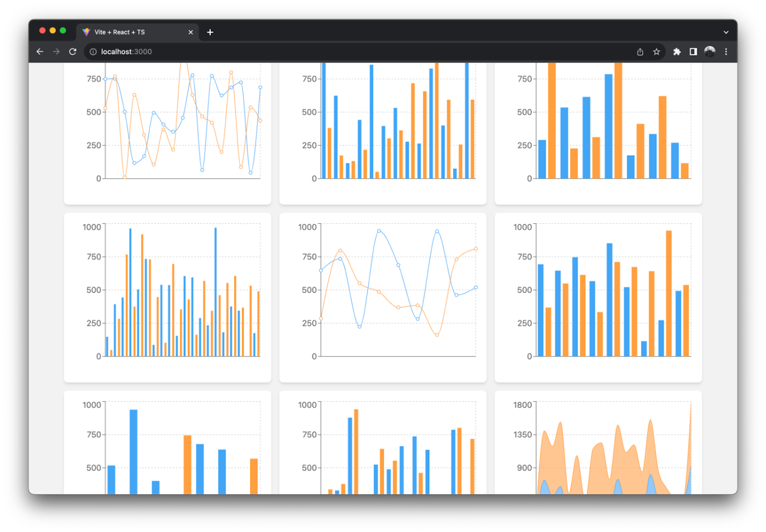Click the 900 axis label in the area chart
Screen dimensions: 766x532
pos(524,468)
